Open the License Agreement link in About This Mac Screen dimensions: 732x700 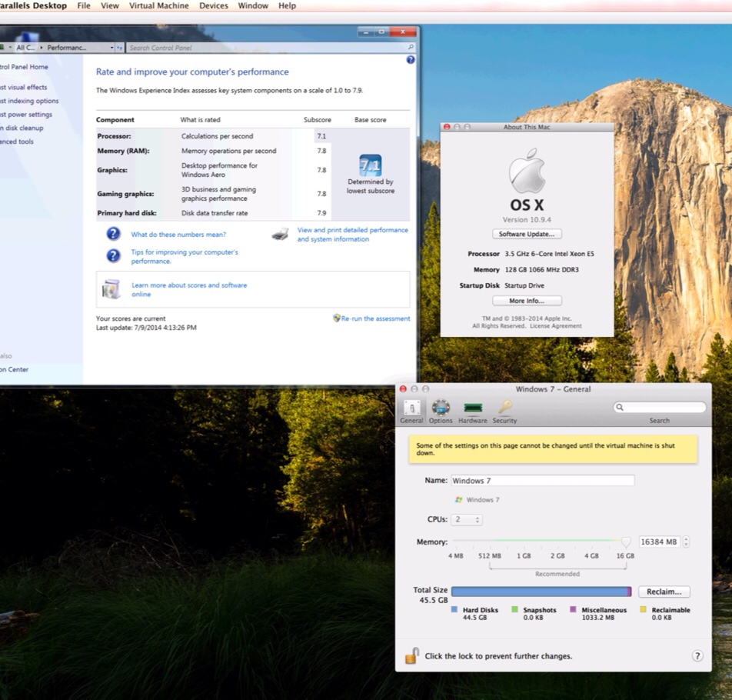tap(555, 326)
